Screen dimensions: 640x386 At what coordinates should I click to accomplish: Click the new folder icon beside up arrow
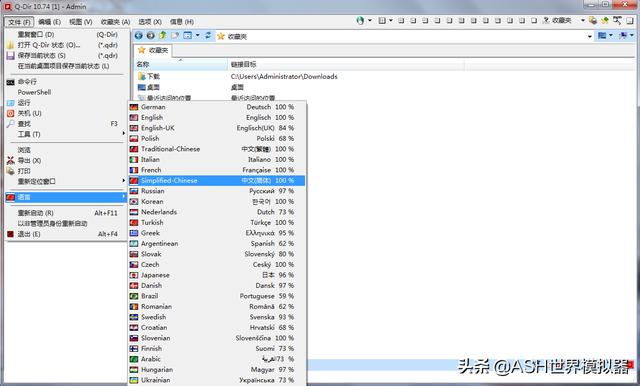click(175, 35)
